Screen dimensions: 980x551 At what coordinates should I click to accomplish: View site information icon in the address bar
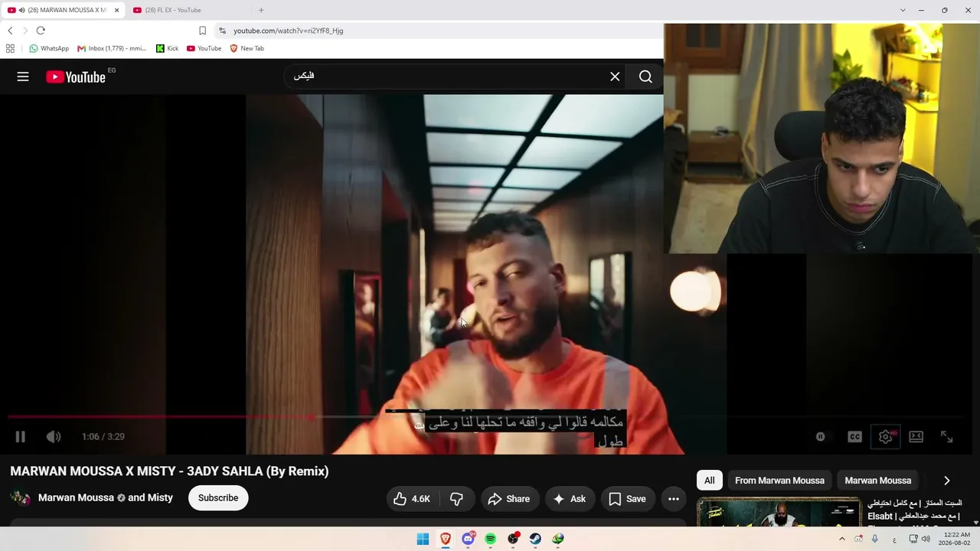click(222, 31)
